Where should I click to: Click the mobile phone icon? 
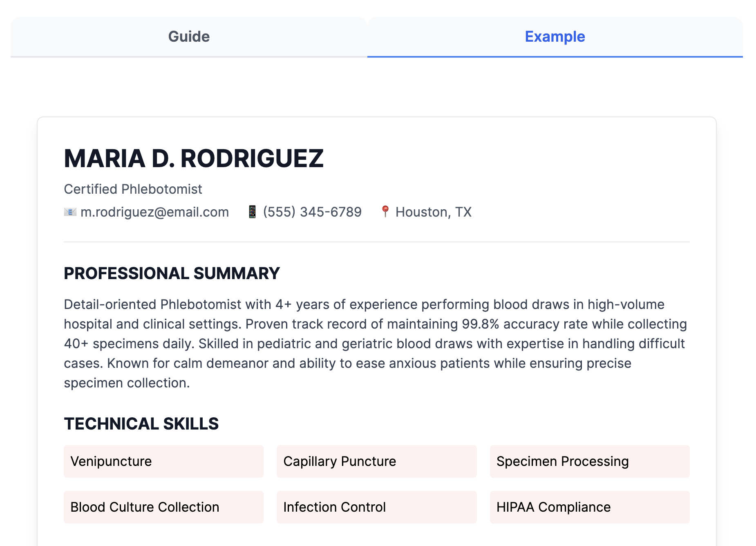tap(252, 212)
